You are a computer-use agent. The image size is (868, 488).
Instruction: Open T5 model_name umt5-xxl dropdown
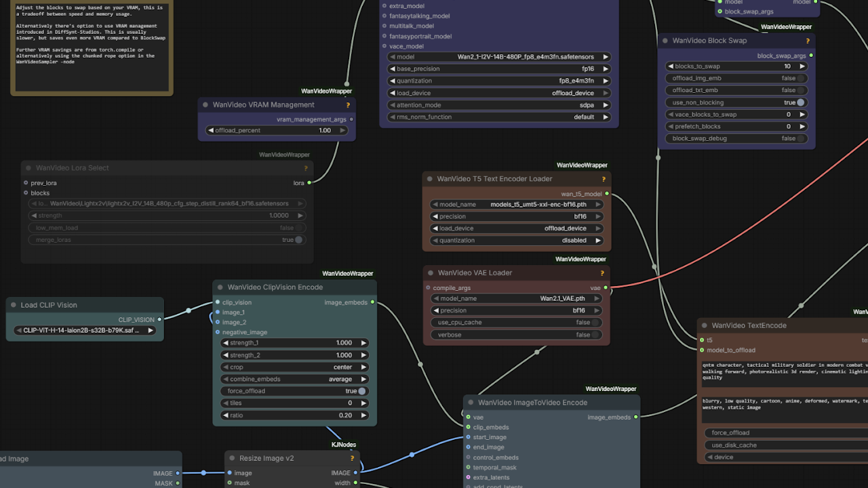pyautogui.click(x=517, y=204)
